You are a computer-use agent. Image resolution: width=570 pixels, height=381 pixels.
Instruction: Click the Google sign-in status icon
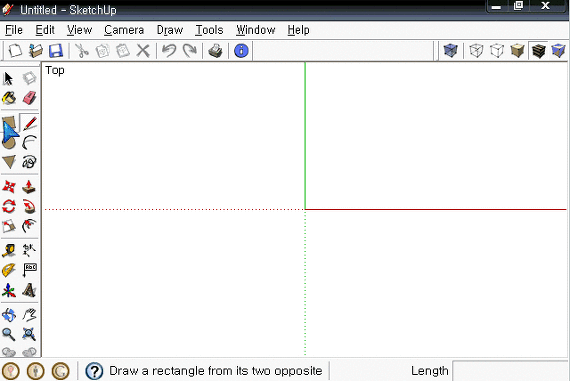(60, 371)
